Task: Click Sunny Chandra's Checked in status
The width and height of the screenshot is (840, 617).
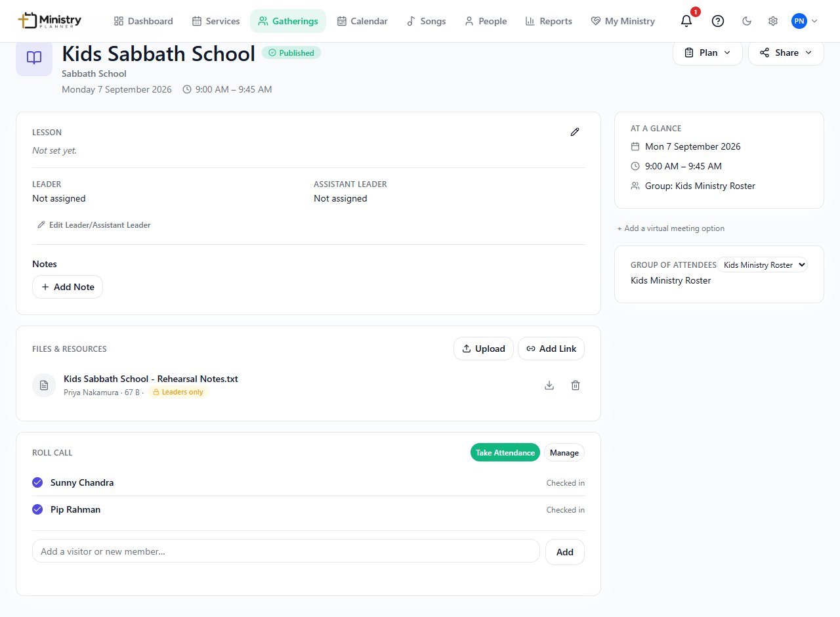Action: [566, 483]
